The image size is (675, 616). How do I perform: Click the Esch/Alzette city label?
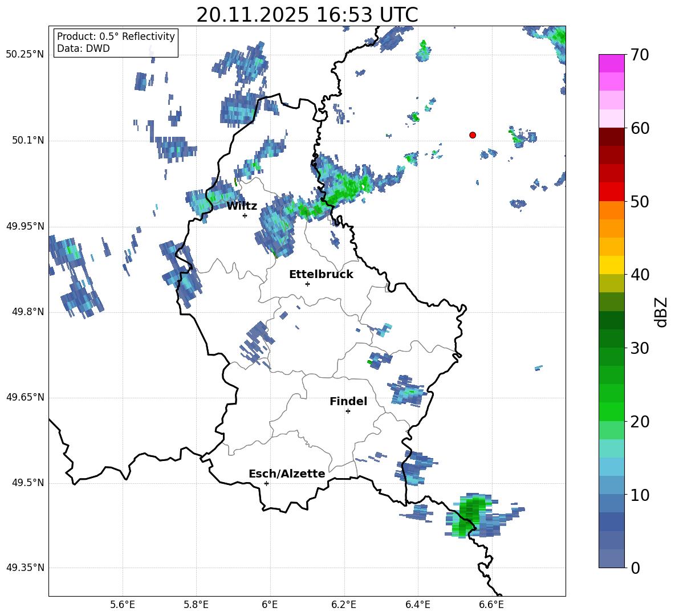click(287, 474)
